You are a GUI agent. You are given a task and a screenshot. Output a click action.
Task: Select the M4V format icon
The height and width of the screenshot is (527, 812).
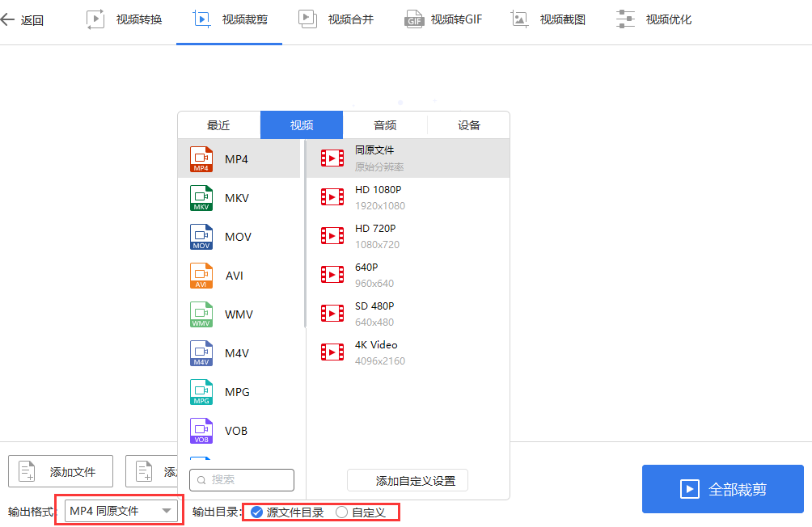click(201, 353)
